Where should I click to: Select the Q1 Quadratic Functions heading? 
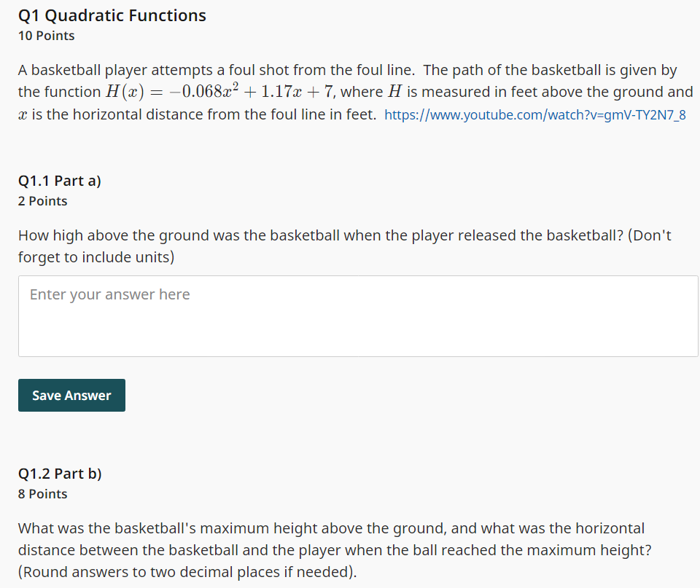click(x=112, y=15)
